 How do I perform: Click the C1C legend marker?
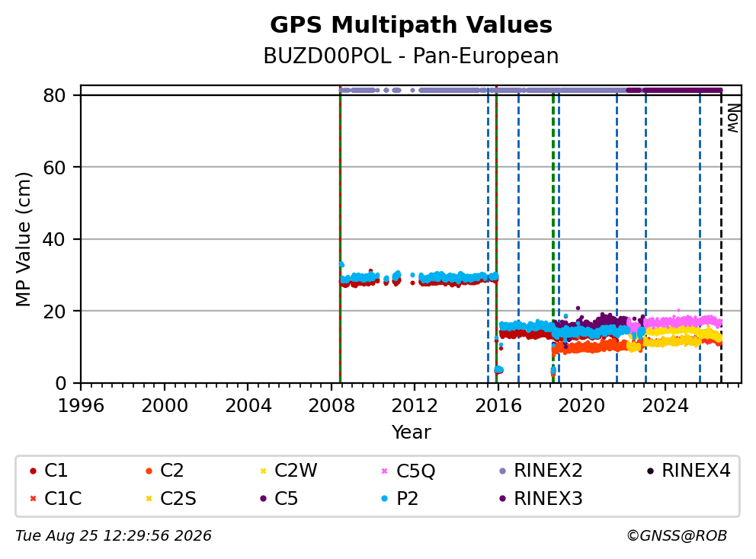pyautogui.click(x=33, y=499)
